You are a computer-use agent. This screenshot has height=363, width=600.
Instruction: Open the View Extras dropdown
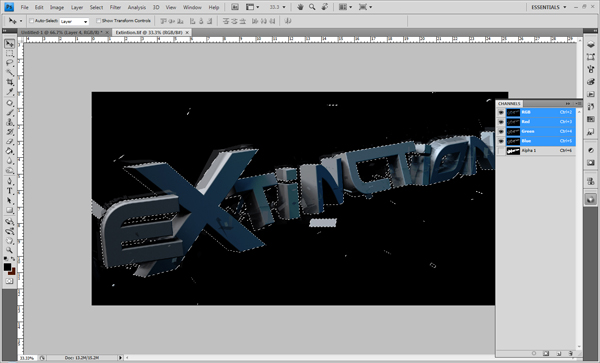(x=252, y=7)
